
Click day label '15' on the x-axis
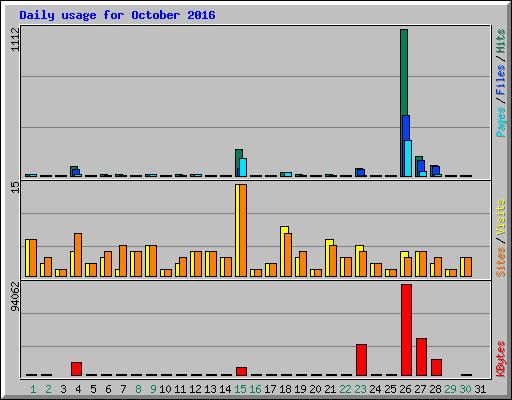pos(240,389)
